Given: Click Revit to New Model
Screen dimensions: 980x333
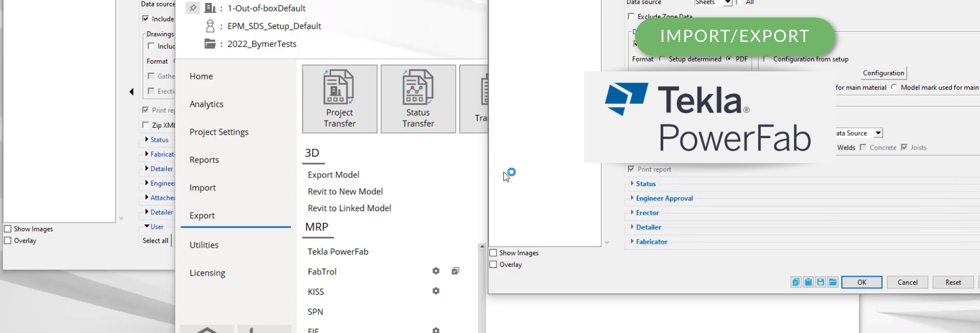Looking at the screenshot, I should (x=345, y=191).
